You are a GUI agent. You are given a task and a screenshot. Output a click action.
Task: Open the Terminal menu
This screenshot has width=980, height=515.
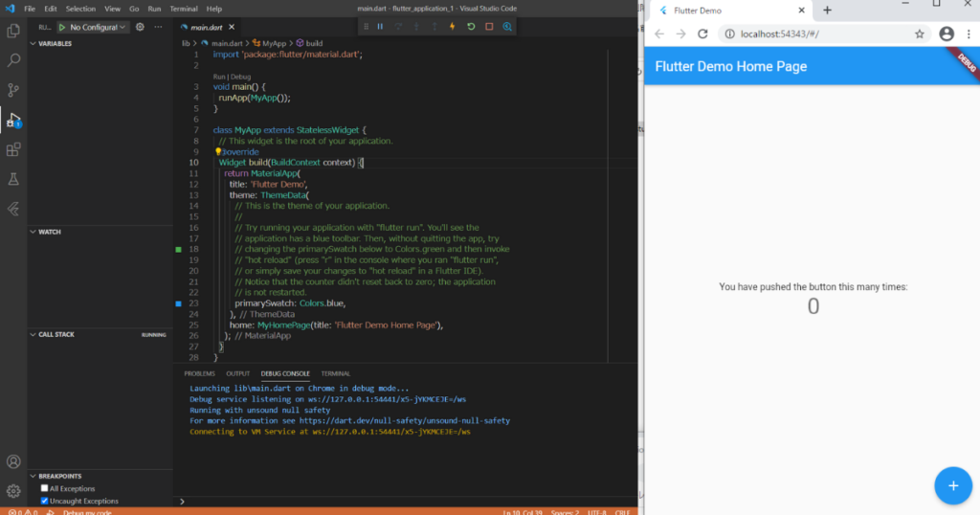coord(184,9)
